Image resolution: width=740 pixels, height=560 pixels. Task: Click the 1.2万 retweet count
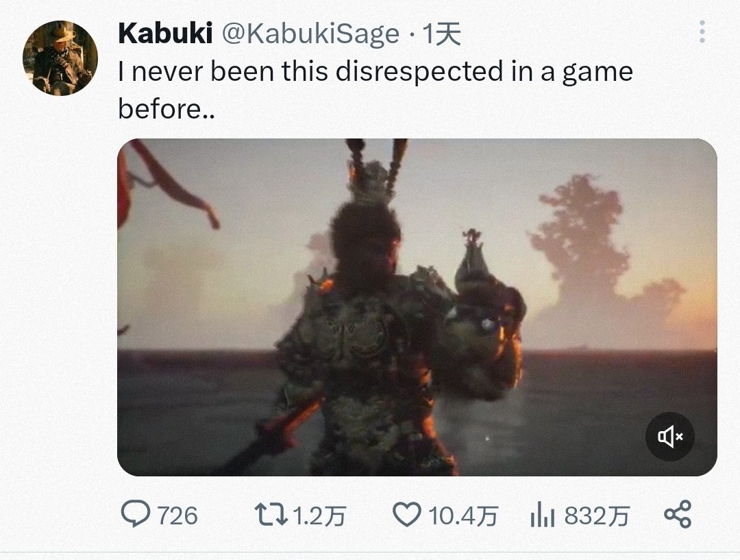click(319, 515)
